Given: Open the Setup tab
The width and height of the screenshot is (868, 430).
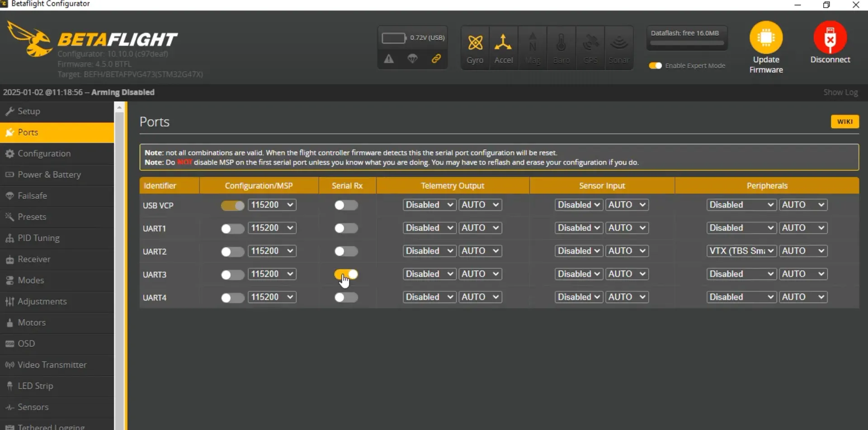Looking at the screenshot, I should pyautogui.click(x=57, y=112).
